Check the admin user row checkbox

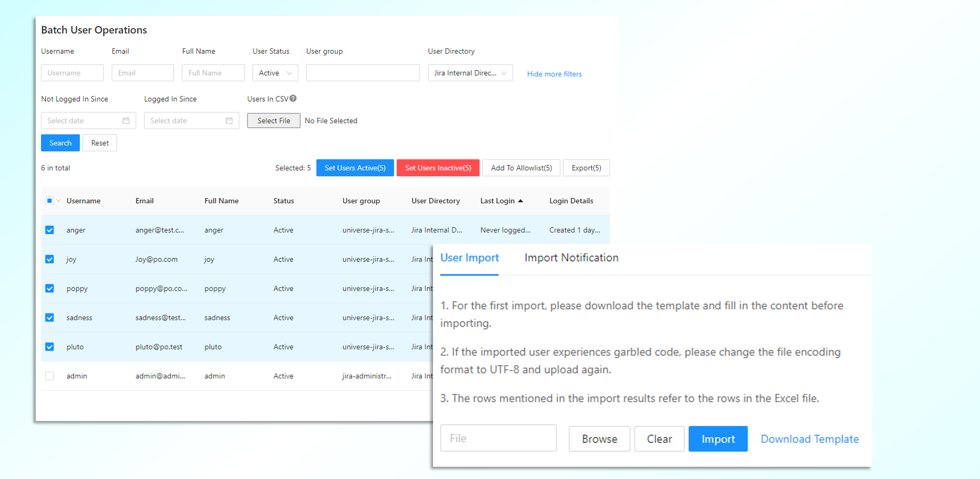click(x=50, y=376)
